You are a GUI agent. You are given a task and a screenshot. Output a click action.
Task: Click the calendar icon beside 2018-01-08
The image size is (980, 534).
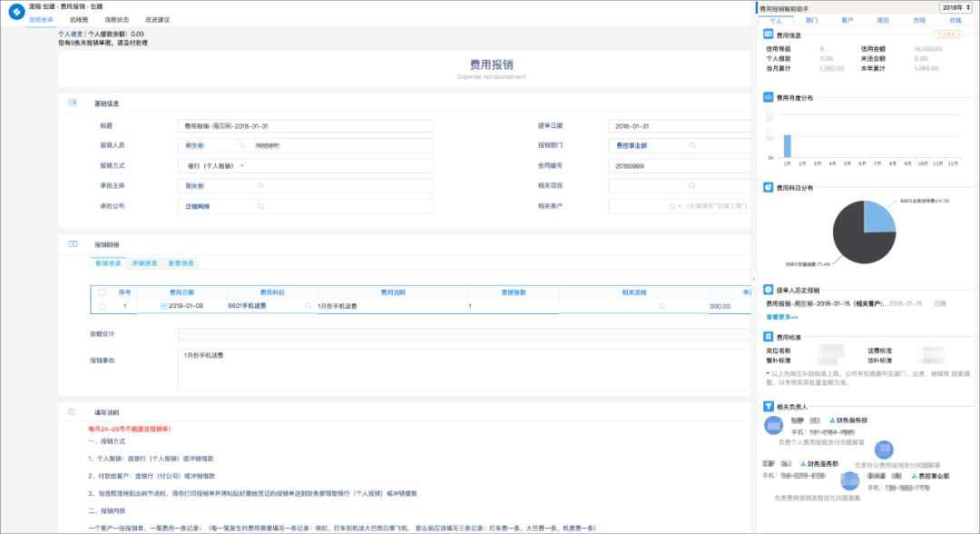pos(163,306)
